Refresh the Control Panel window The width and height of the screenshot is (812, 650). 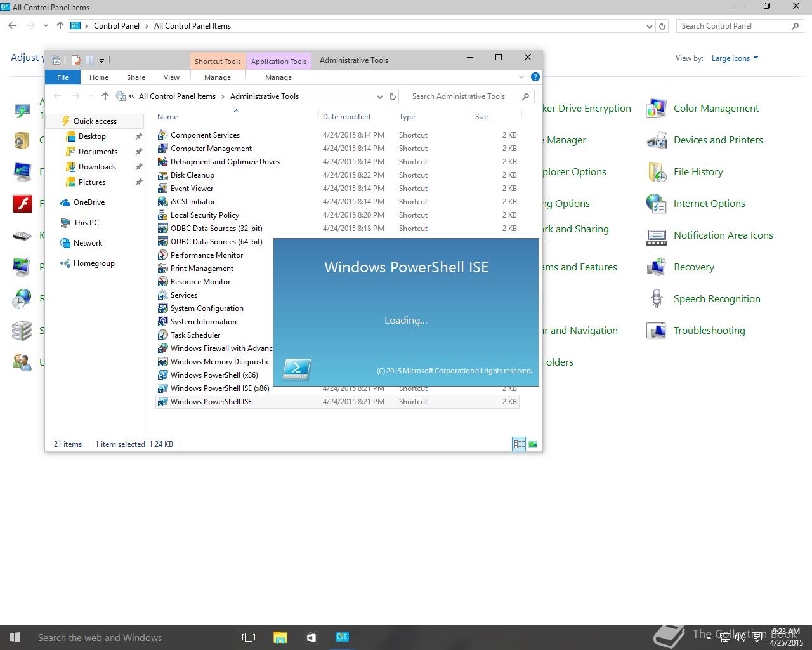pos(662,26)
